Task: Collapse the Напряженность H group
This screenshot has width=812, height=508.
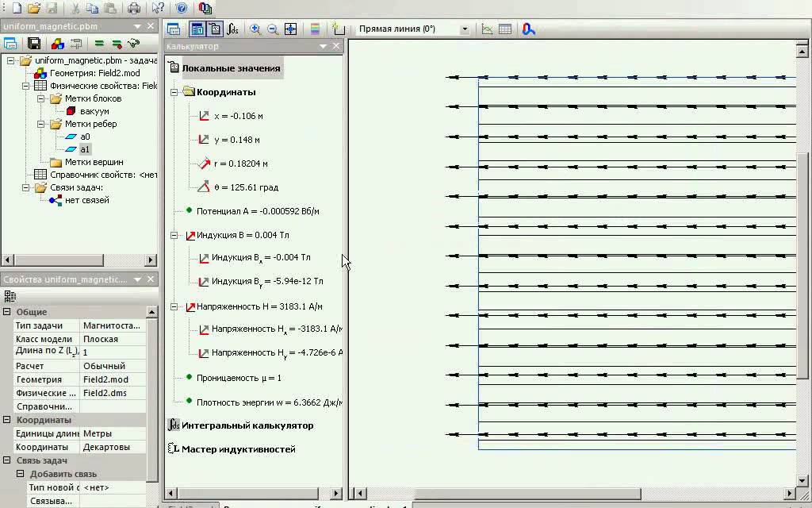Action: (174, 307)
